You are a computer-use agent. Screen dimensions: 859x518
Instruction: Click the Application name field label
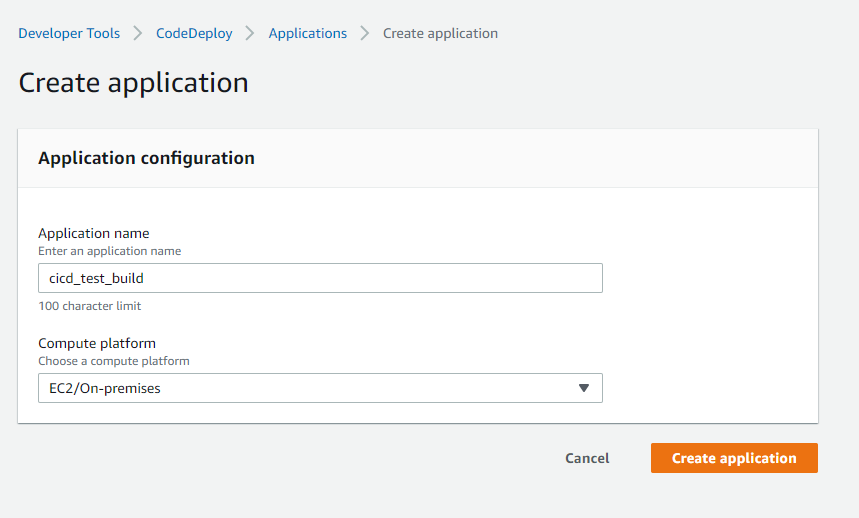point(94,233)
